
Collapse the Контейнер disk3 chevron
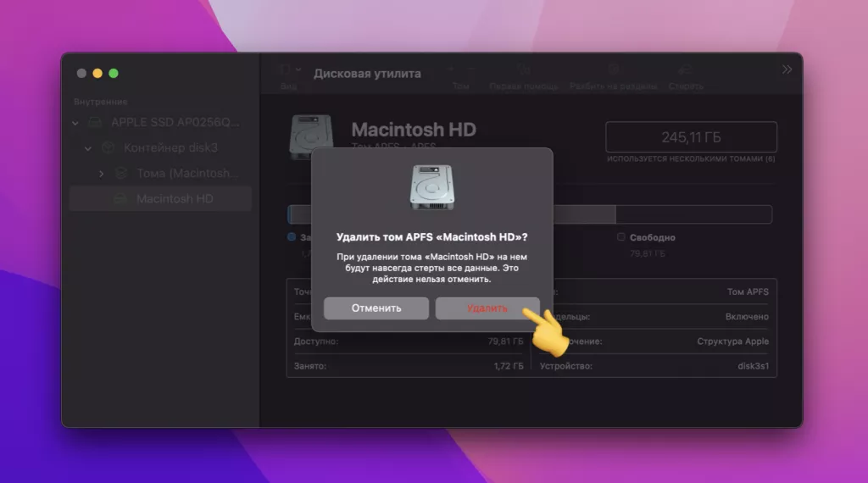tap(88, 148)
